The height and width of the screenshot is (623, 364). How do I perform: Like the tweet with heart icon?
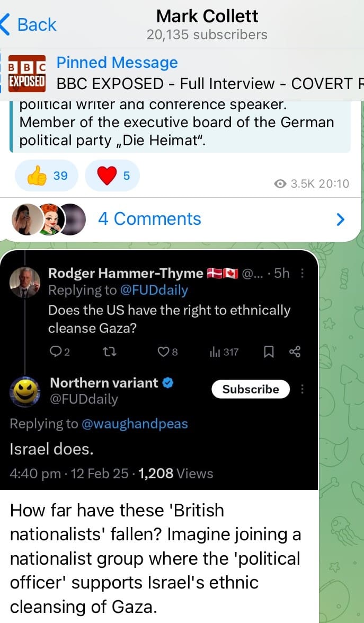165,352
